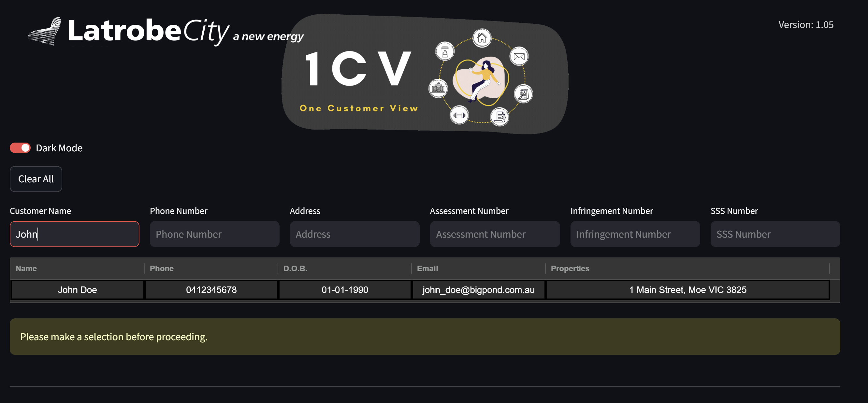
Task: Click the house icon in the 1CV banner
Action: (482, 38)
